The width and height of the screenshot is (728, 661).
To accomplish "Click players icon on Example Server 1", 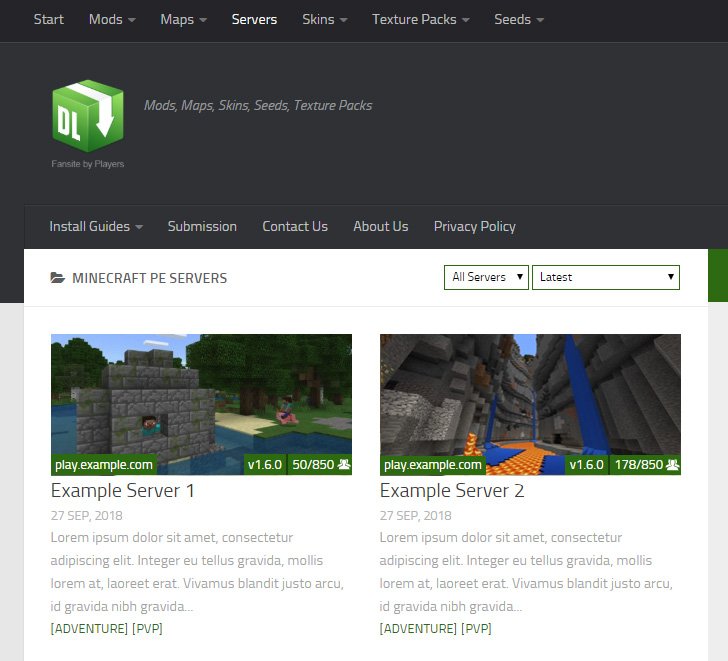I will tap(344, 464).
